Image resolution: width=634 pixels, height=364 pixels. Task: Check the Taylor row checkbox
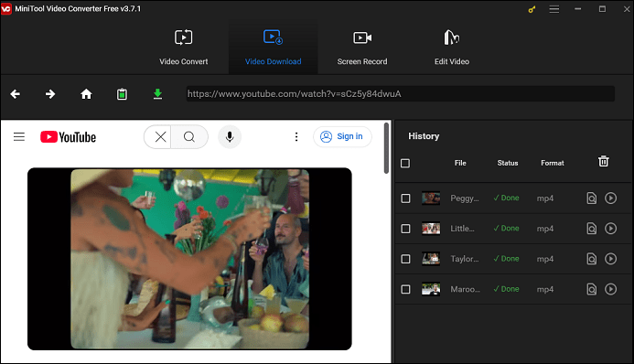405,259
